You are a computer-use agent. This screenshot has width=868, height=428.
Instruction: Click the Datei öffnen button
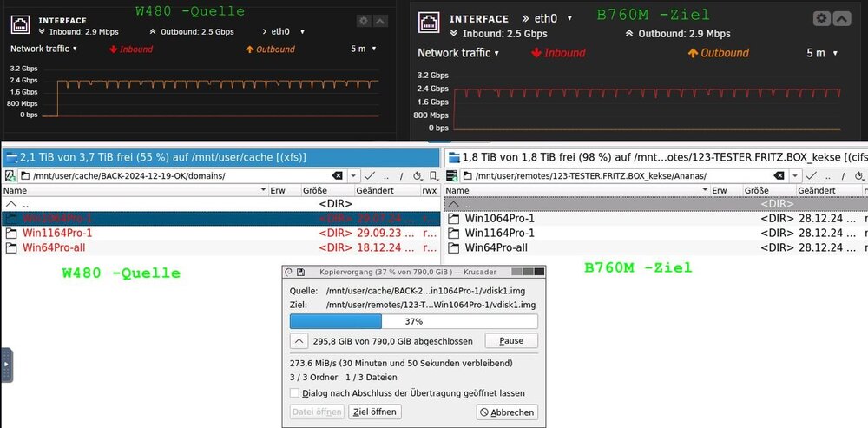point(317,412)
